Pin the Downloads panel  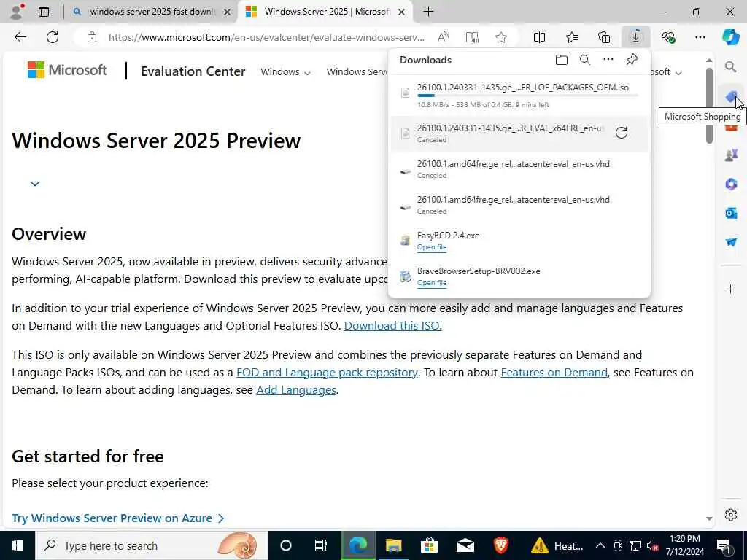tap(632, 60)
